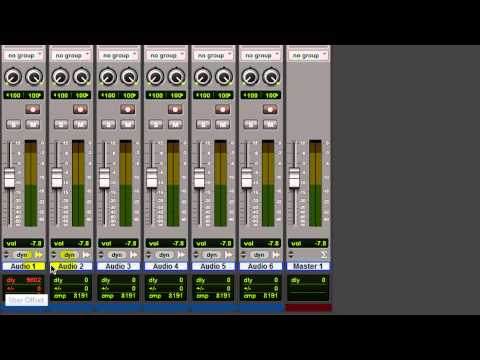The image size is (480, 360).
Task: Click the left pan knob on Audio 3
Action: point(108,77)
